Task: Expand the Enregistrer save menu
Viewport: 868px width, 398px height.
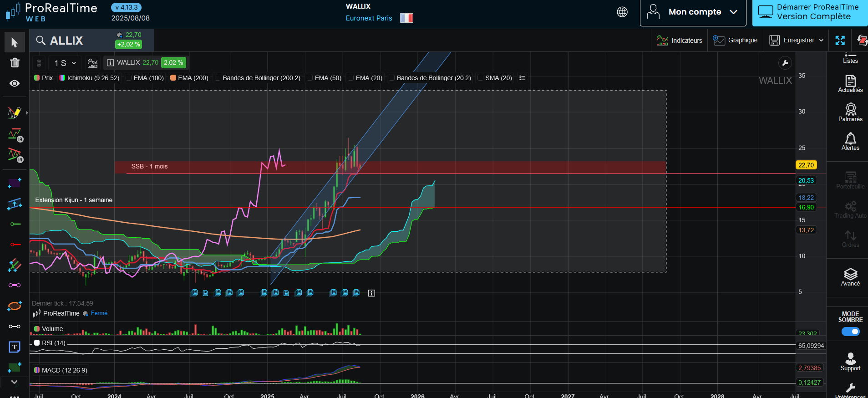Action: point(797,41)
